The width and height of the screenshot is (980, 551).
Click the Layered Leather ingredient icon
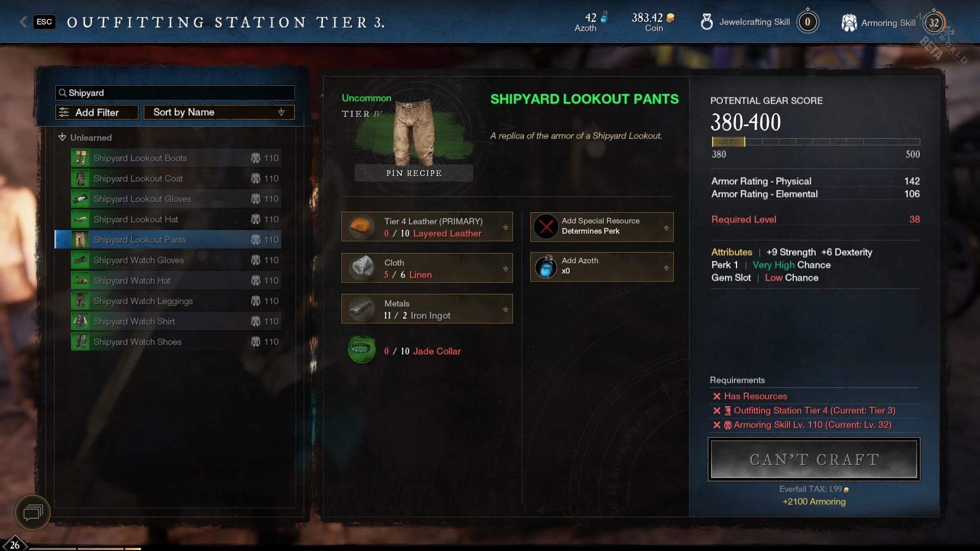[361, 227]
